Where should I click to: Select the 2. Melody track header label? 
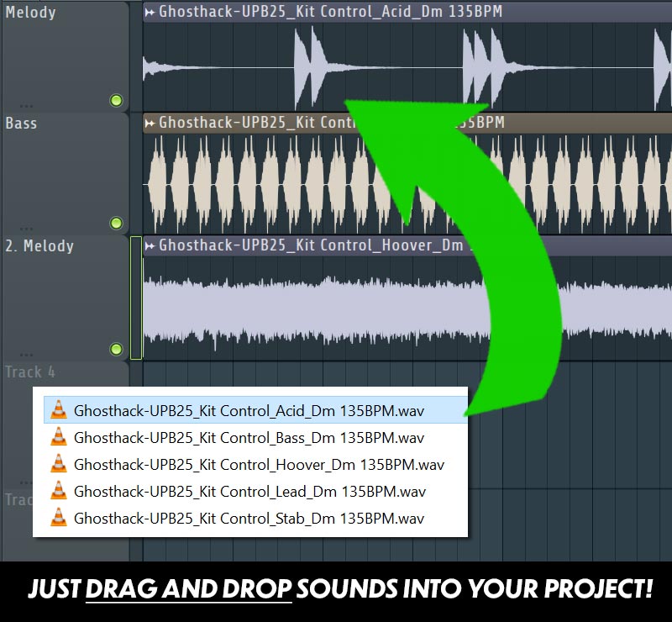[39, 245]
